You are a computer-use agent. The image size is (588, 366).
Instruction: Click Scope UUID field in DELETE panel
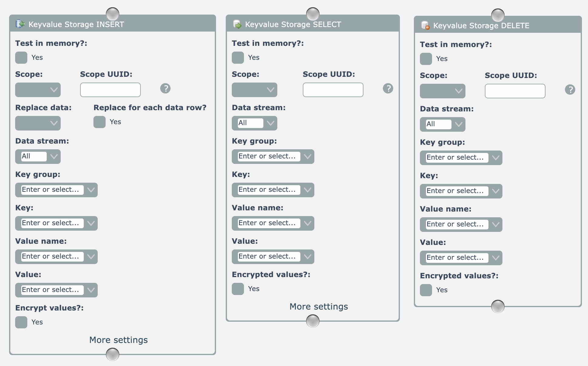pos(515,91)
